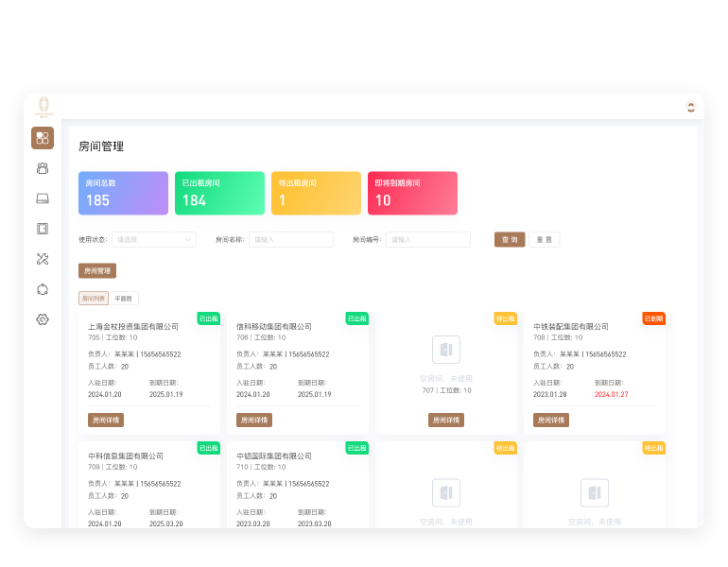Click the people/users icon in sidebar

tap(43, 168)
